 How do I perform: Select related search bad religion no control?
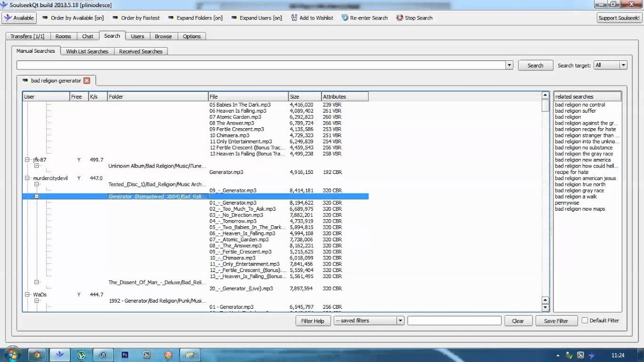coord(580,105)
